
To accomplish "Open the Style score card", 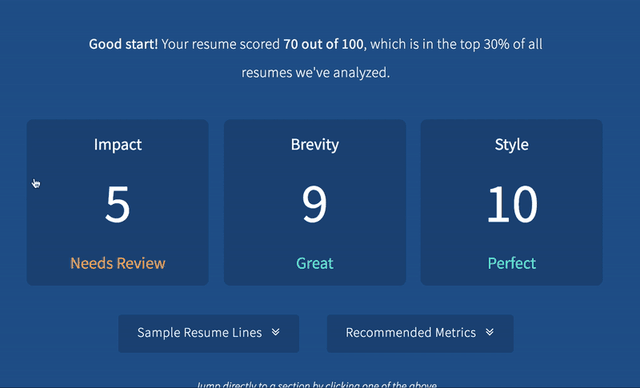I will tap(511, 202).
